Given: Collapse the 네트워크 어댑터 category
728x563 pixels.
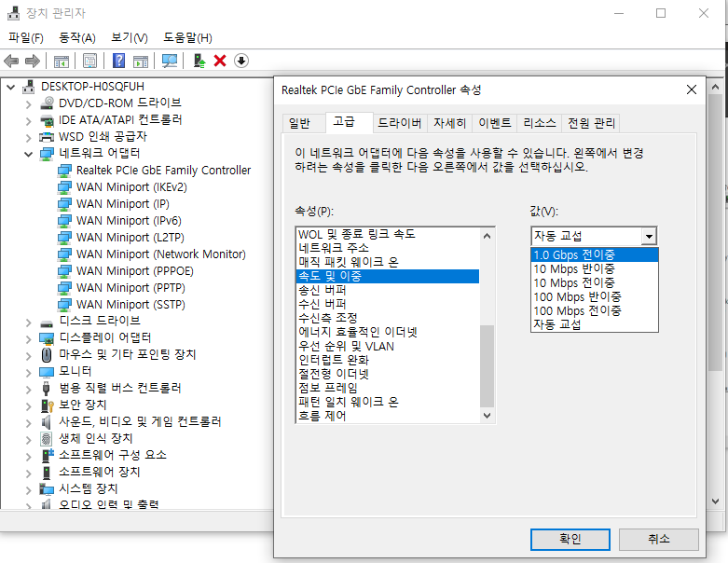Looking at the screenshot, I should 29,154.
